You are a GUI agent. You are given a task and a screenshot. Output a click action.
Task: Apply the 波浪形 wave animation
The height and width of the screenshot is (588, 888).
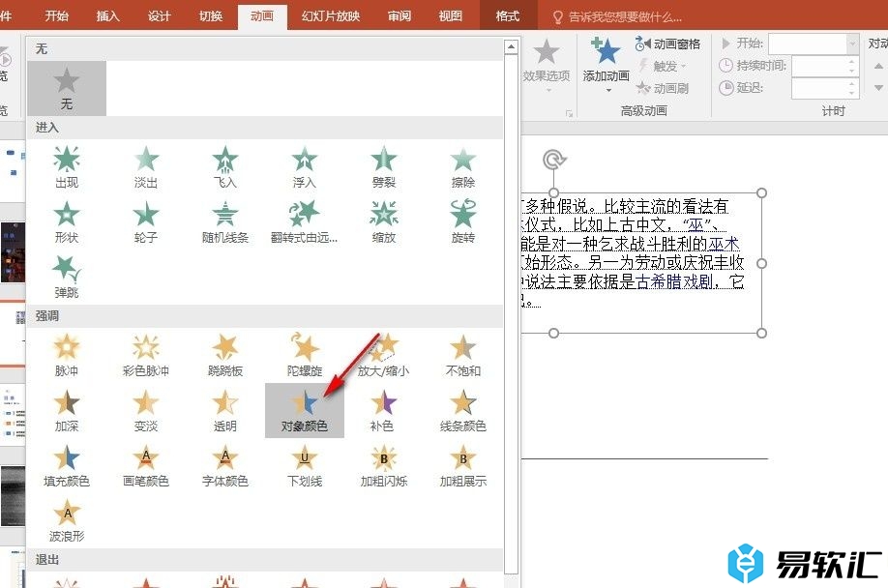pyautogui.click(x=67, y=519)
